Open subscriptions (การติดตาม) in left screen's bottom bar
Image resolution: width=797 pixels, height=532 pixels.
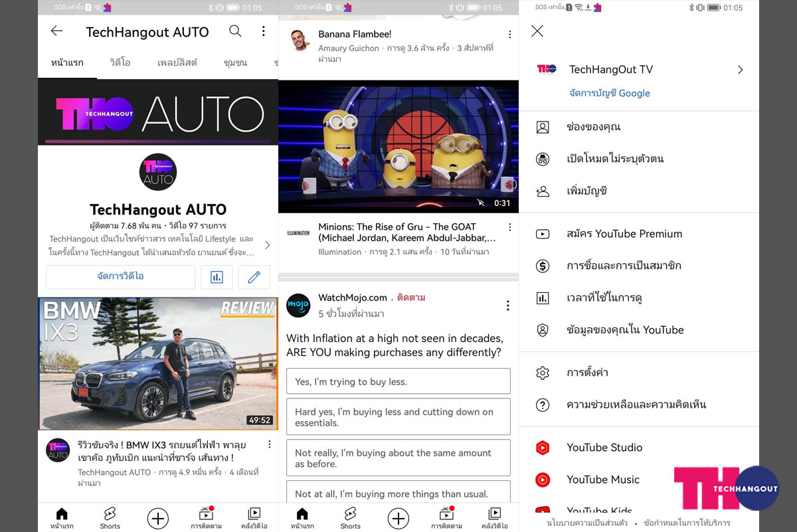(x=206, y=518)
